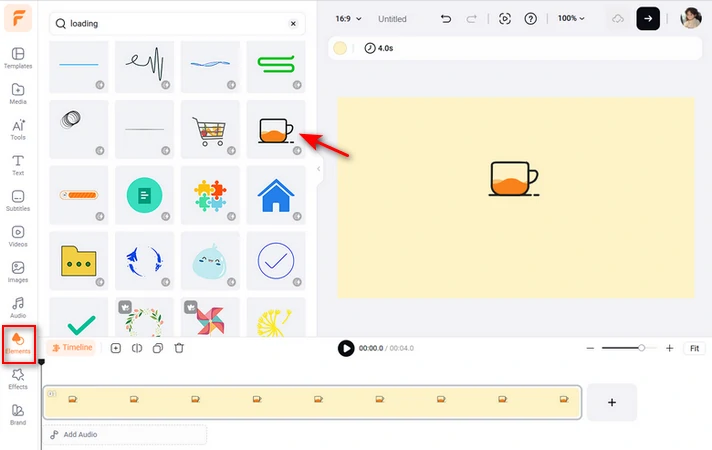This screenshot has height=450, width=712.
Task: Select the yellow scene clip in timeline
Action: click(312, 402)
